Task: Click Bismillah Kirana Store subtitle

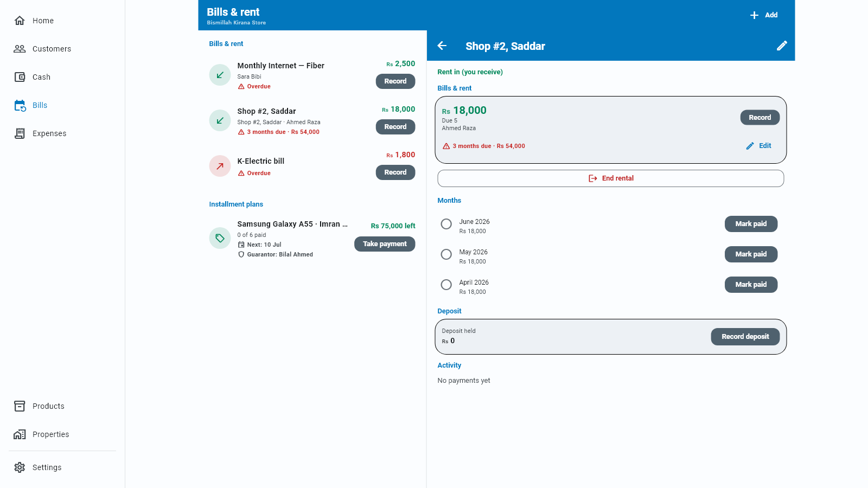Action: click(237, 23)
